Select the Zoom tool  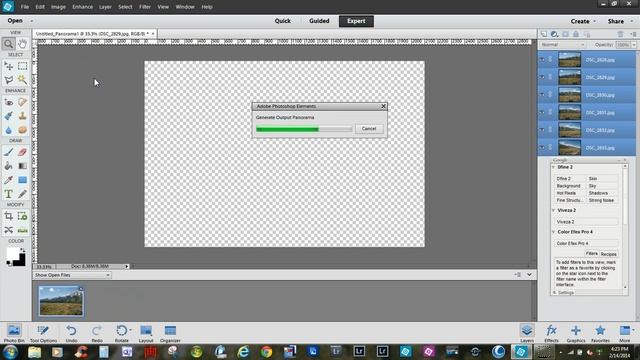tap(8, 44)
